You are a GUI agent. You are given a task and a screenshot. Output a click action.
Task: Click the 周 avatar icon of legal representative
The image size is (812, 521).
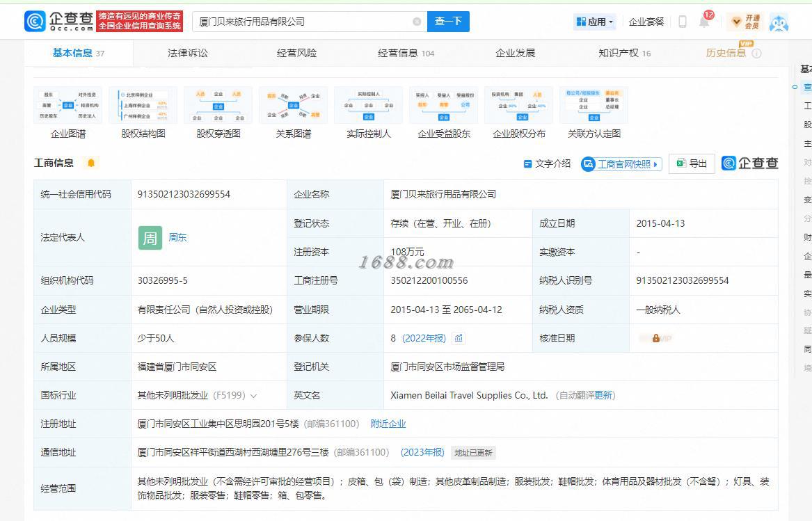pos(150,238)
